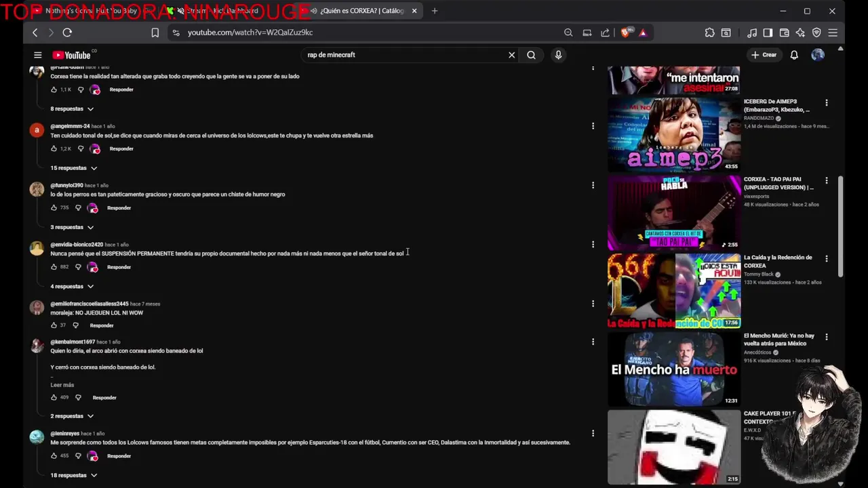Expand the 4 respuestas thread

[72, 286]
